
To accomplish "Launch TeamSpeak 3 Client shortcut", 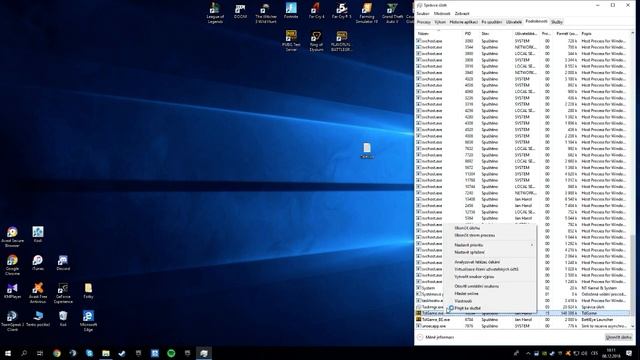I will (12, 320).
